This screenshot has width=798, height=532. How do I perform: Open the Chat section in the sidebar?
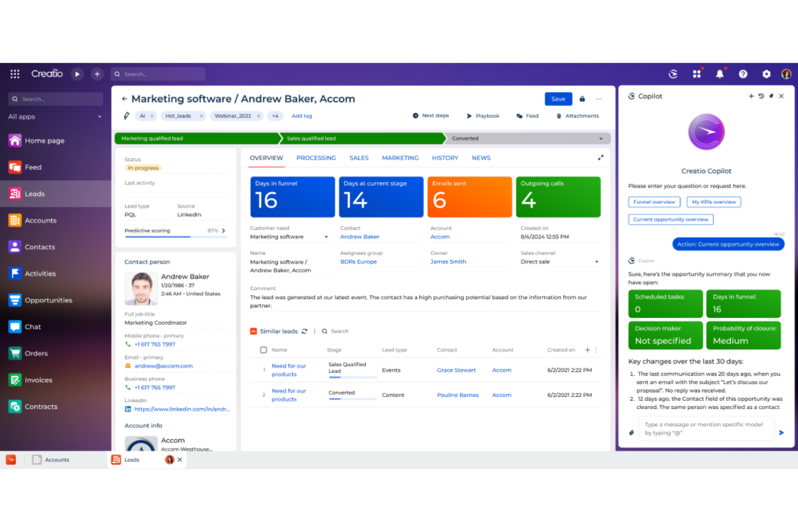coord(32,327)
